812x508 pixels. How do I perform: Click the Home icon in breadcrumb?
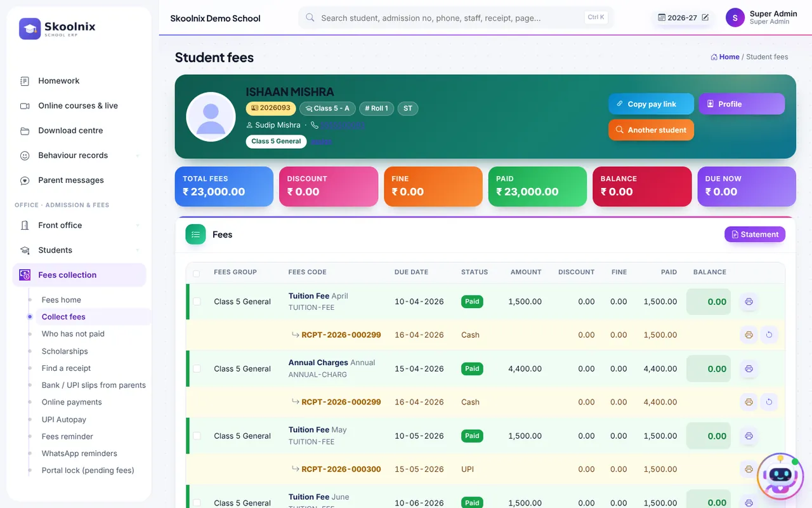714,57
